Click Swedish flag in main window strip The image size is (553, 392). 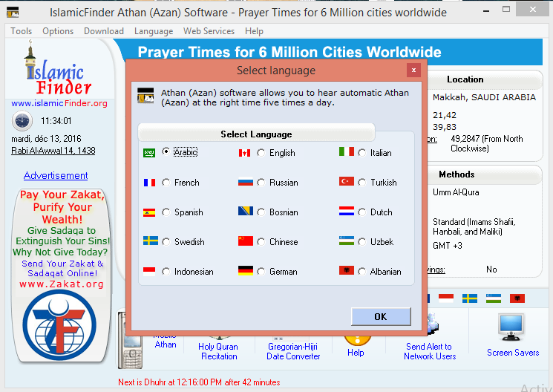(x=470, y=298)
